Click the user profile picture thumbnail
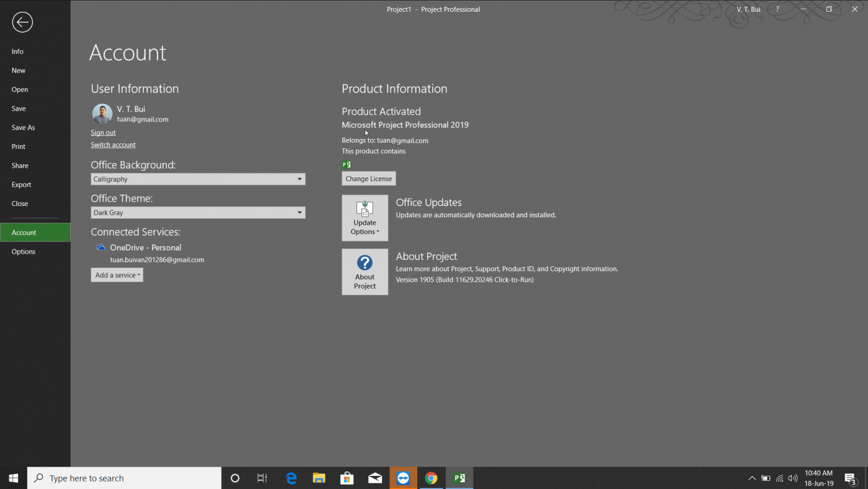The image size is (868, 489). tap(102, 114)
